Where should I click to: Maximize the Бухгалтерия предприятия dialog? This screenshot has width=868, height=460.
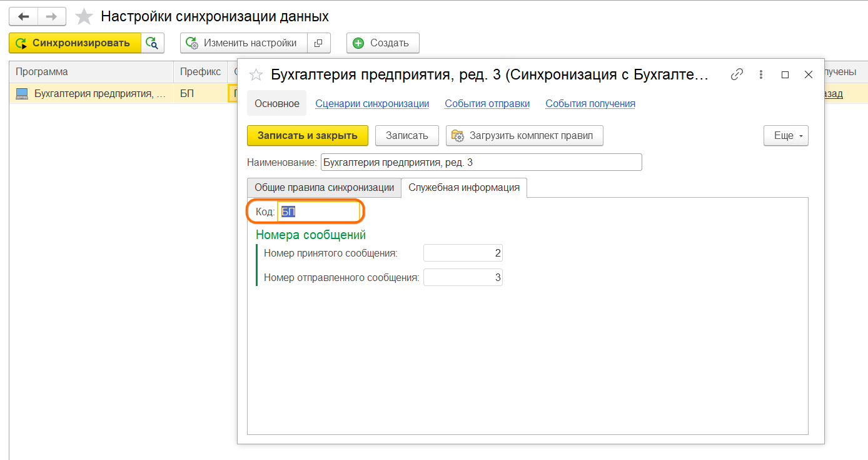pos(785,74)
